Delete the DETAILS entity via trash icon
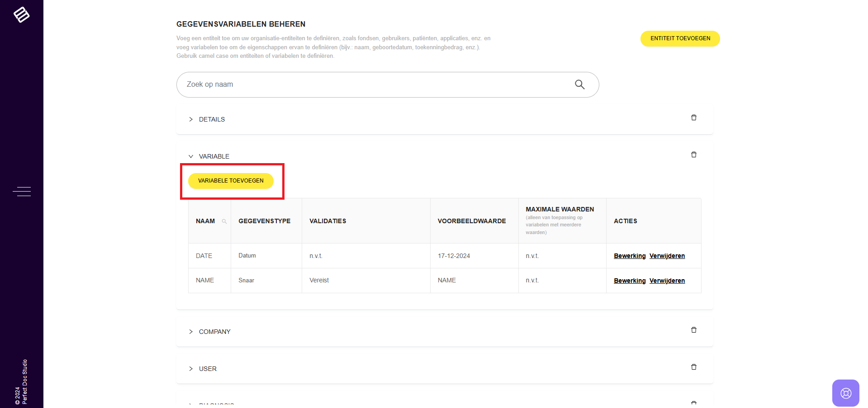The height and width of the screenshot is (408, 868). [693, 117]
